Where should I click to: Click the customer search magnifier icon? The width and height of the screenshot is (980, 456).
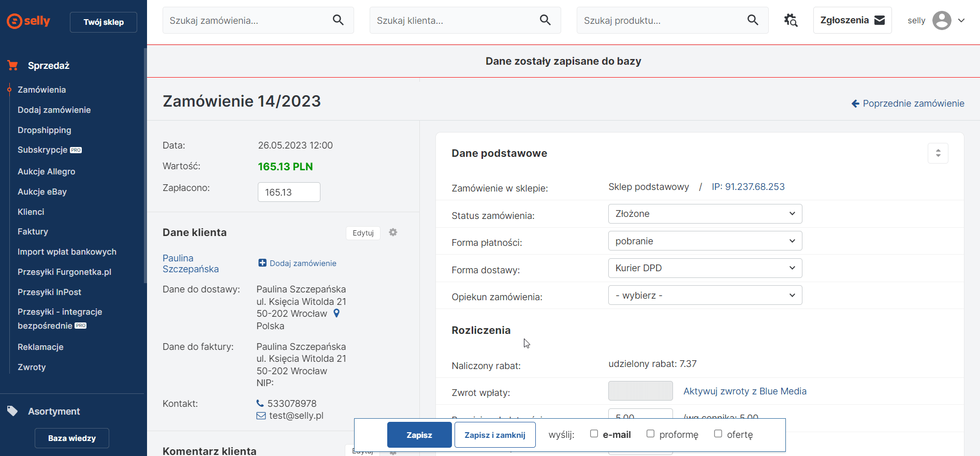pyautogui.click(x=545, y=20)
